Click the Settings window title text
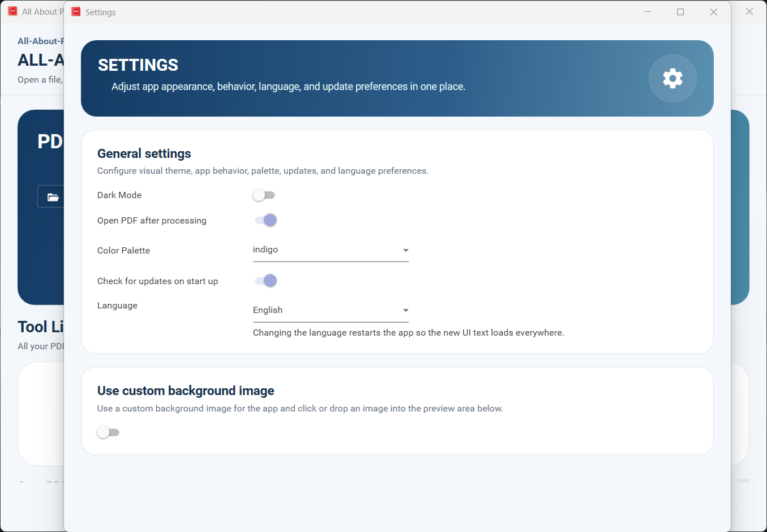The height and width of the screenshot is (532, 767). pos(100,12)
